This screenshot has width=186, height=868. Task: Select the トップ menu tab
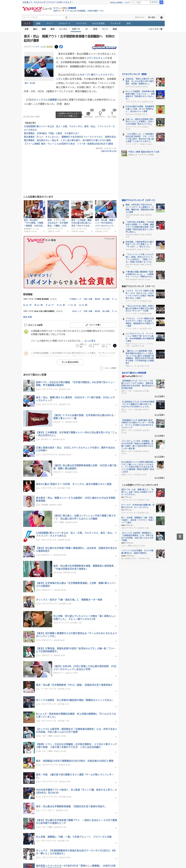27,23
